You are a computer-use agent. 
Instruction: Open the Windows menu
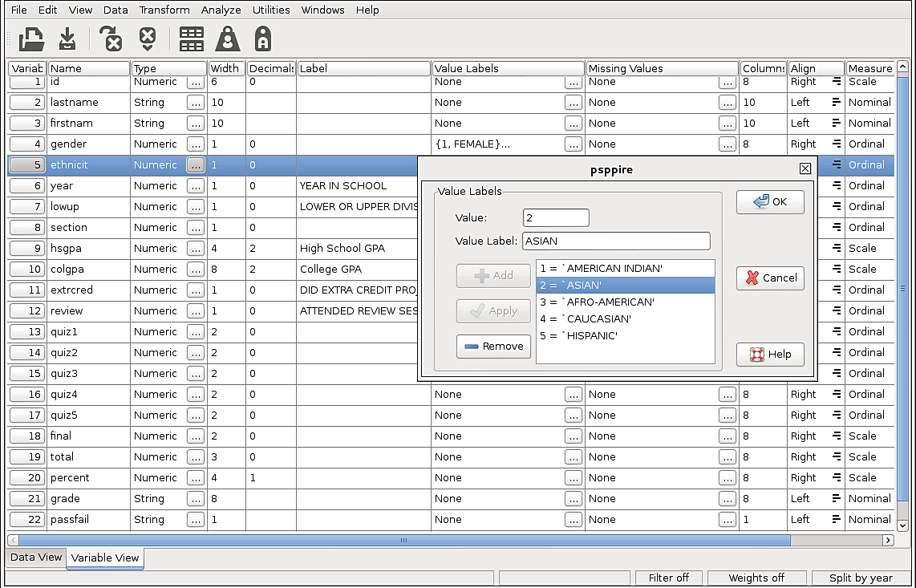point(322,10)
